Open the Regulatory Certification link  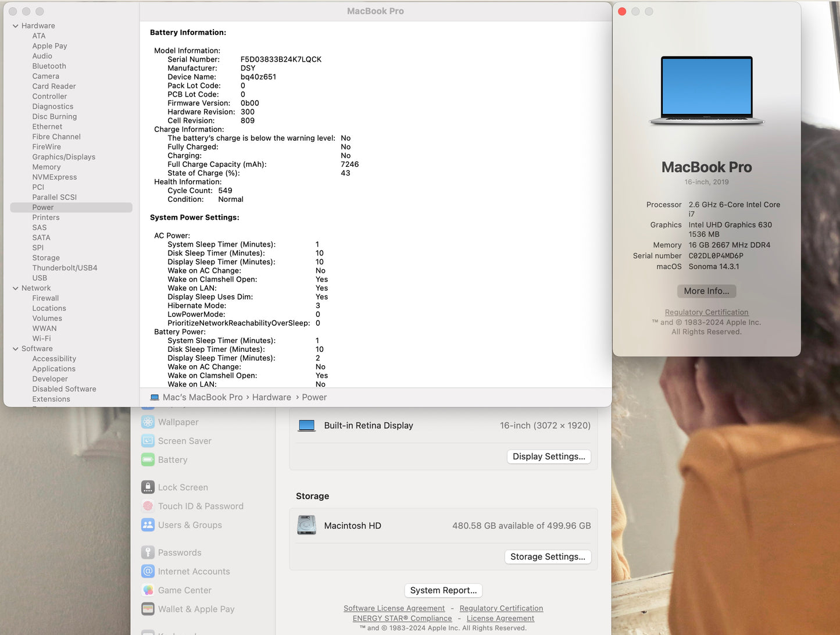(706, 312)
